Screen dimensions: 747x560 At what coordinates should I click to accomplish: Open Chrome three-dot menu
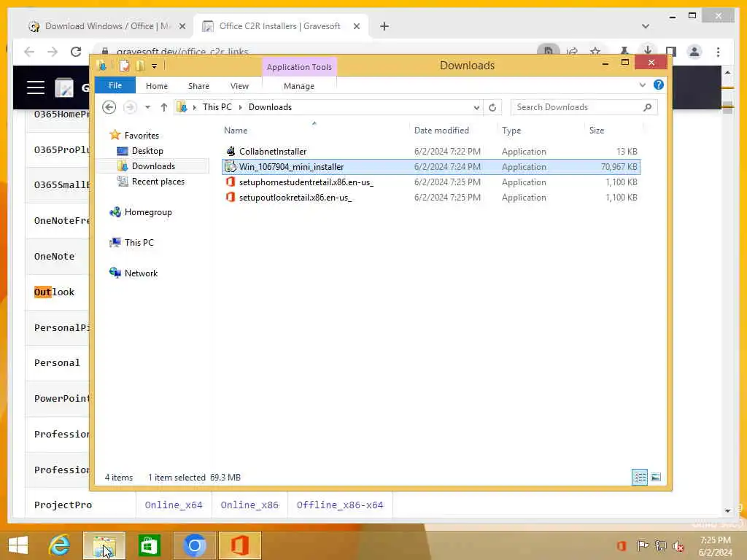[718, 52]
